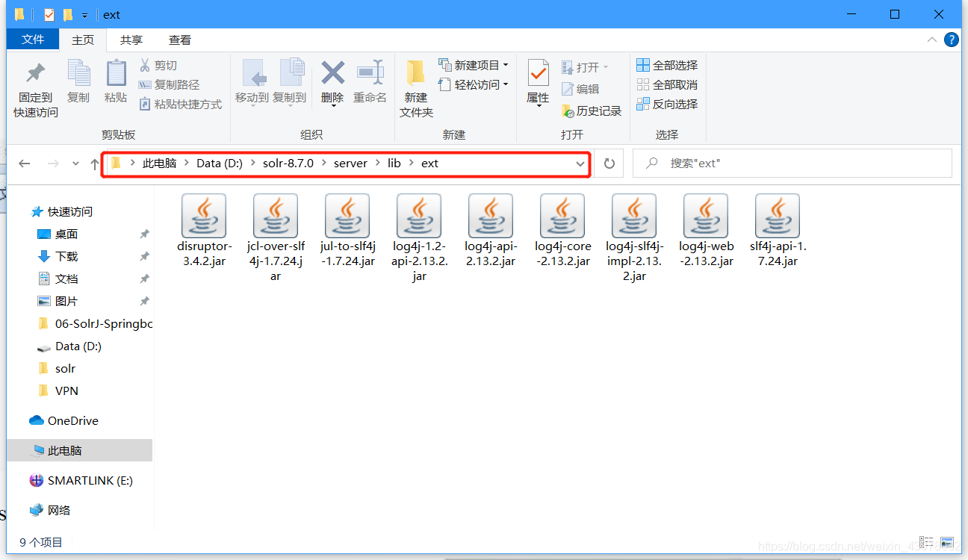Deselect all items via ribbon
The image size is (968, 560).
click(667, 85)
